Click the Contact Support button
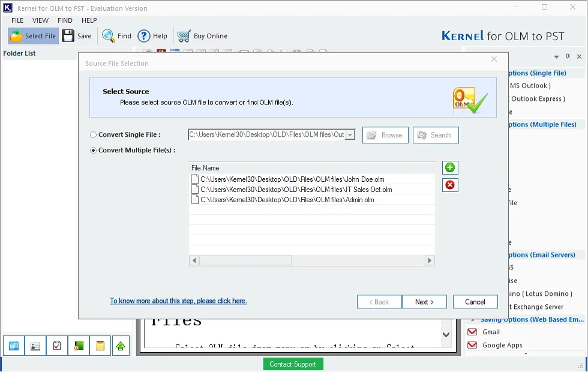This screenshot has height=372, width=588. (293, 364)
